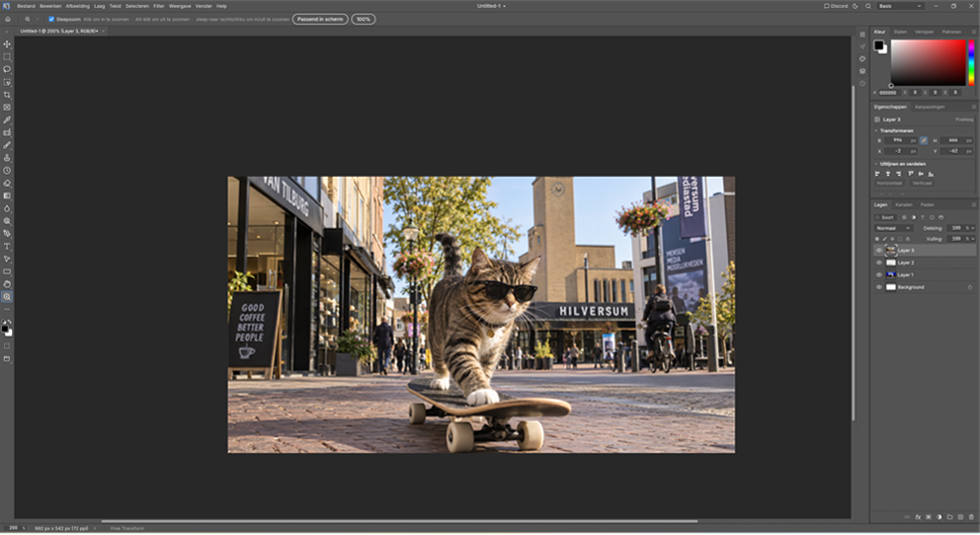Select the Rectangle shape tool
The height and width of the screenshot is (535, 980).
7,271
